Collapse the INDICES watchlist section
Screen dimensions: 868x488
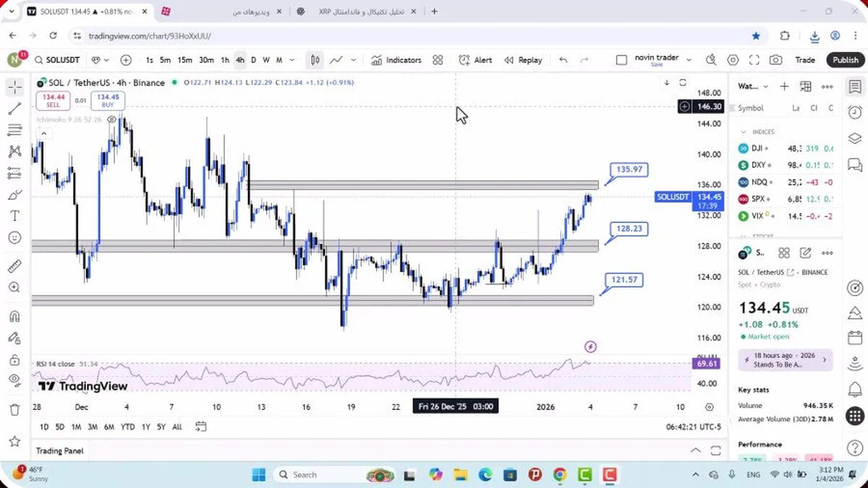743,132
